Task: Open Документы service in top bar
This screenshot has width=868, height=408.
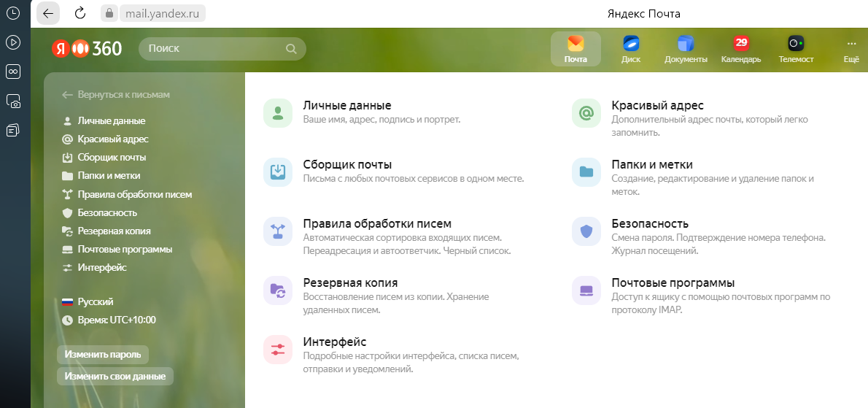Action: tap(686, 49)
